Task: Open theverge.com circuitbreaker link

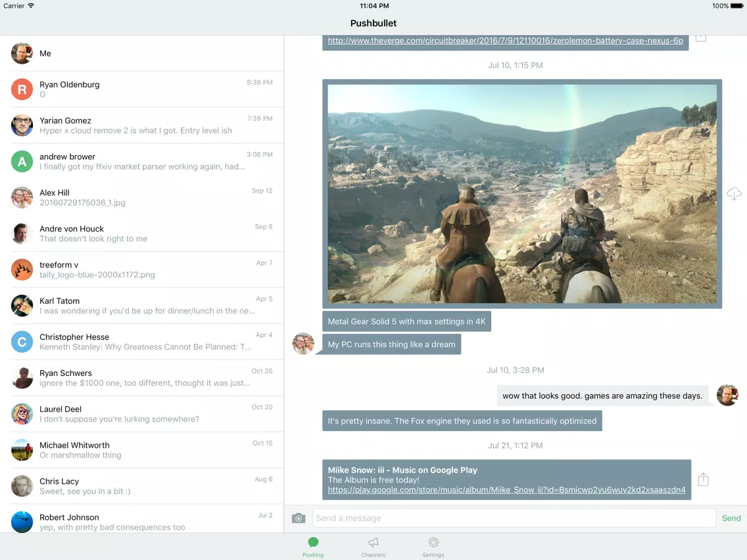Action: click(505, 41)
